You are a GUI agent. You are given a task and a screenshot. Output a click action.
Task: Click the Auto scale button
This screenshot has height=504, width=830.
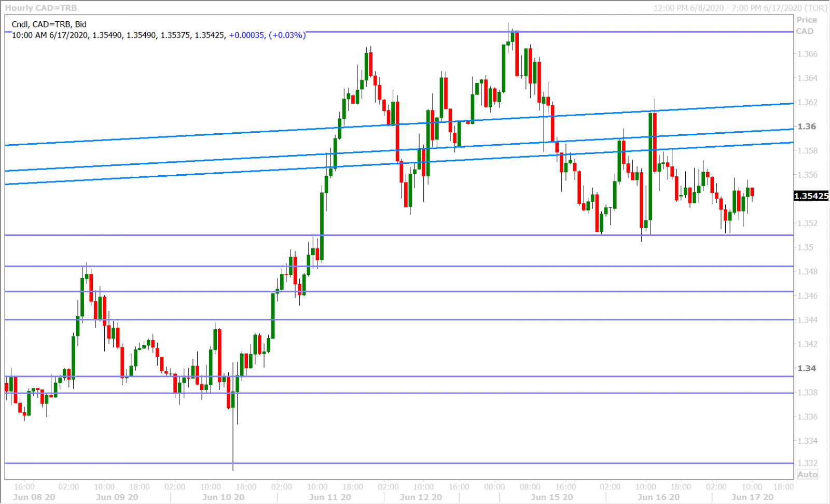click(807, 474)
